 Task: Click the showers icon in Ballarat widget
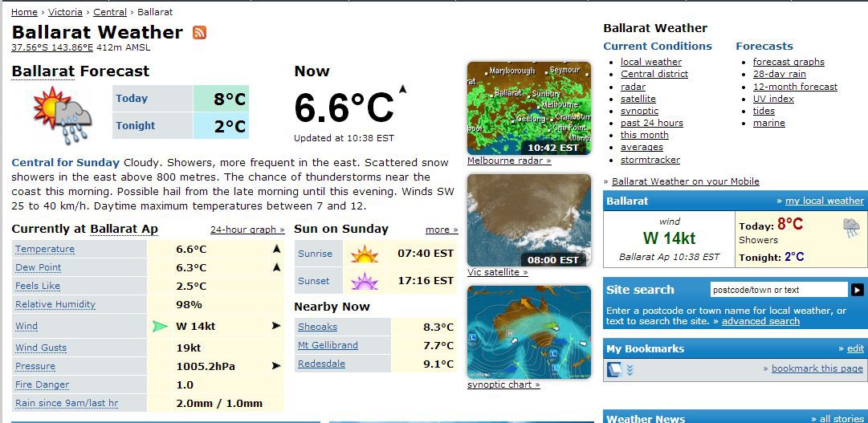(850, 228)
